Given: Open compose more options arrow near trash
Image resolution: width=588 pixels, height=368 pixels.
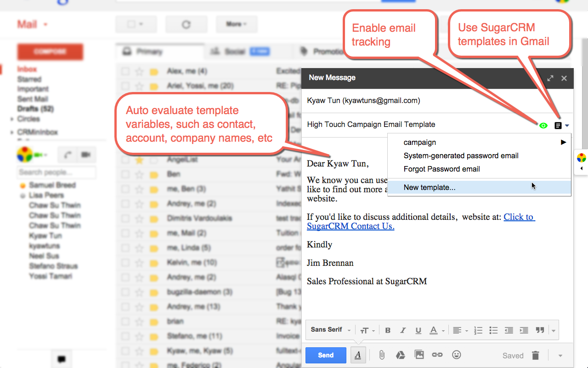Looking at the screenshot, I should [560, 356].
